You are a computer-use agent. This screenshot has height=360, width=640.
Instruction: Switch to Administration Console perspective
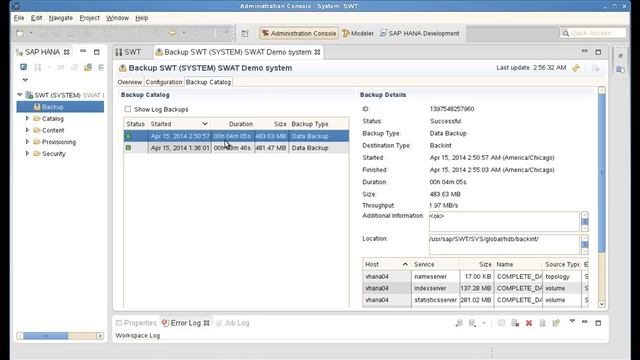tap(299, 33)
